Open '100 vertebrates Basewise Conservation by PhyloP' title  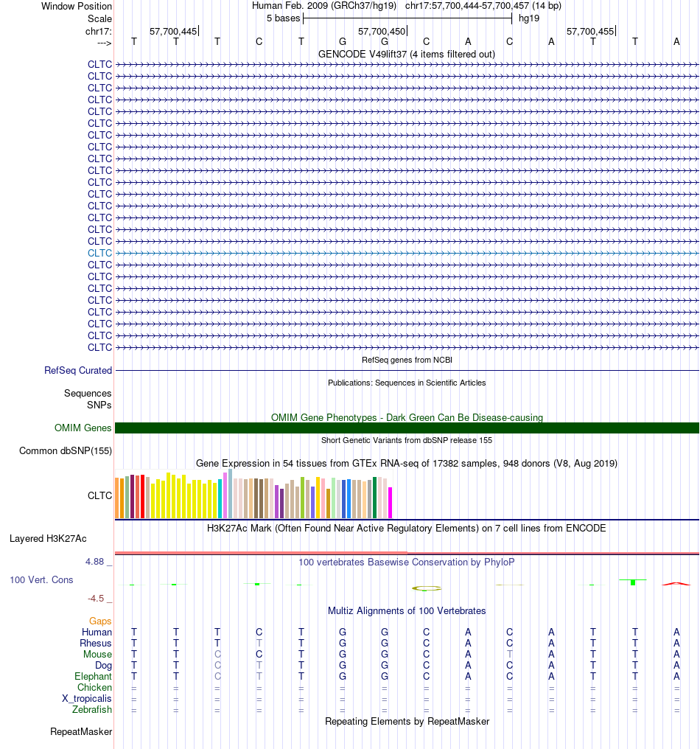(x=406, y=562)
